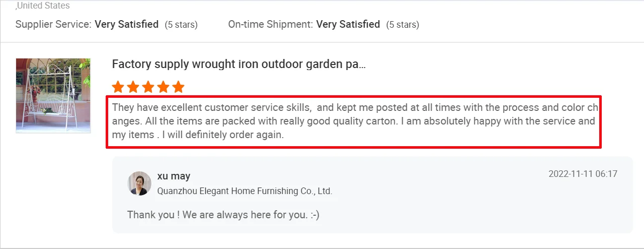The height and width of the screenshot is (249, 644).
Task: Click the "Thank you !" supplier reply message
Action: (223, 215)
